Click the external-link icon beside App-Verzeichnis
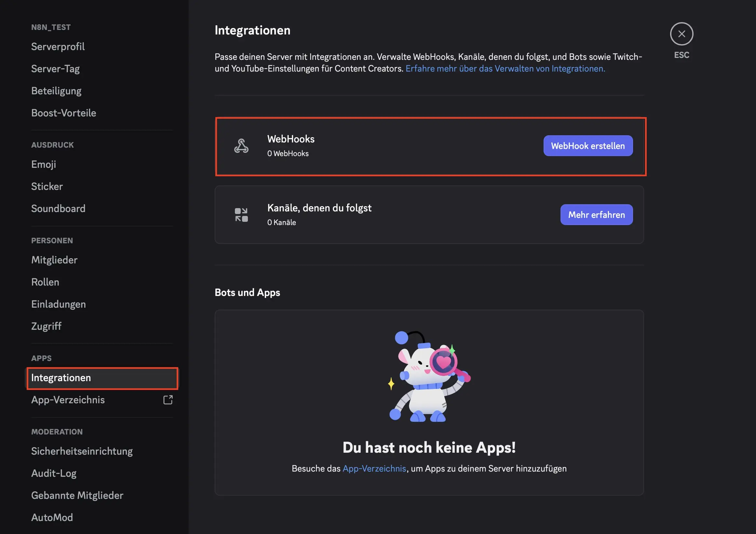756x534 pixels. click(x=168, y=400)
